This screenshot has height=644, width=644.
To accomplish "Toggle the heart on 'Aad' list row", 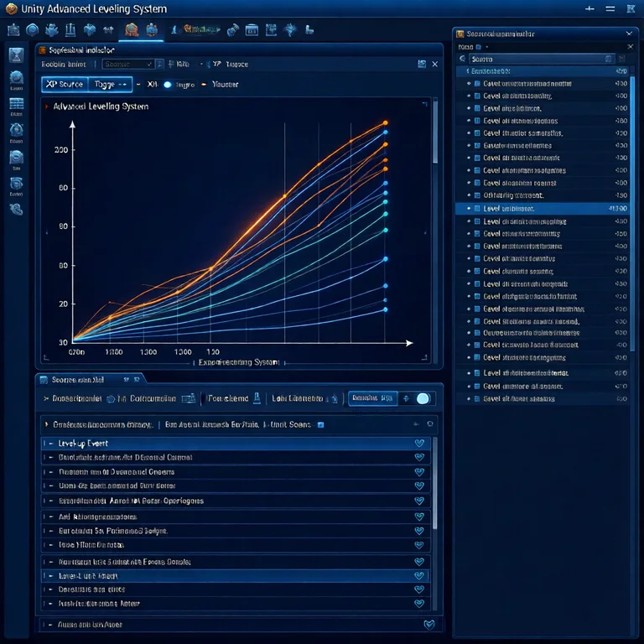I will [x=419, y=517].
